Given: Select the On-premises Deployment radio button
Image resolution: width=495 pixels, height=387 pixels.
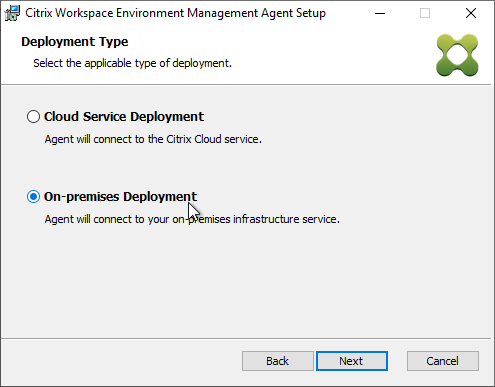Looking at the screenshot, I should tap(33, 197).
